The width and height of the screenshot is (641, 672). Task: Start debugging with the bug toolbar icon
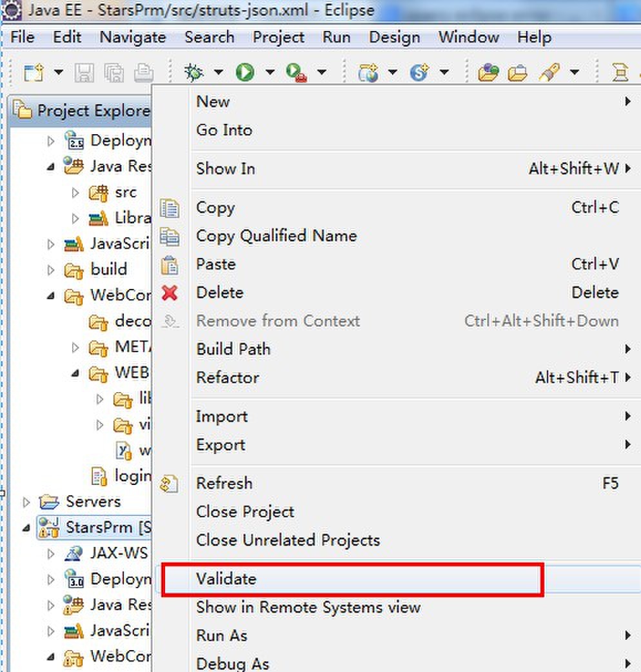[x=193, y=72]
